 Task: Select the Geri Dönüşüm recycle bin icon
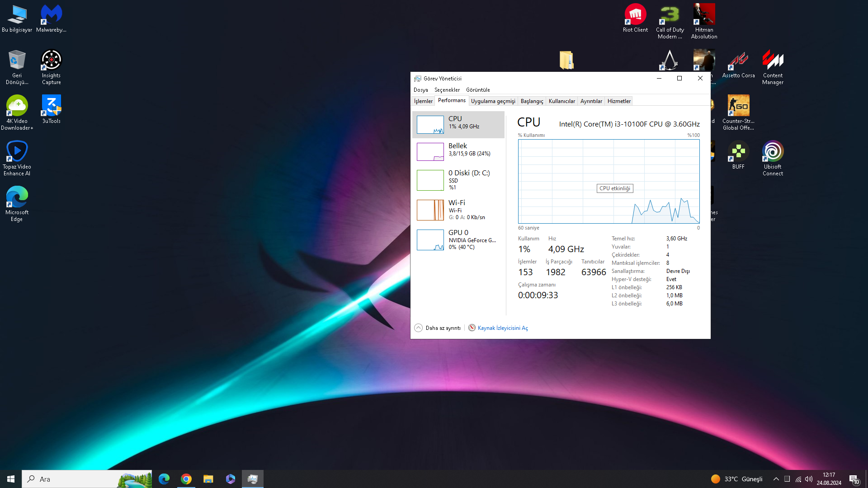[17, 67]
